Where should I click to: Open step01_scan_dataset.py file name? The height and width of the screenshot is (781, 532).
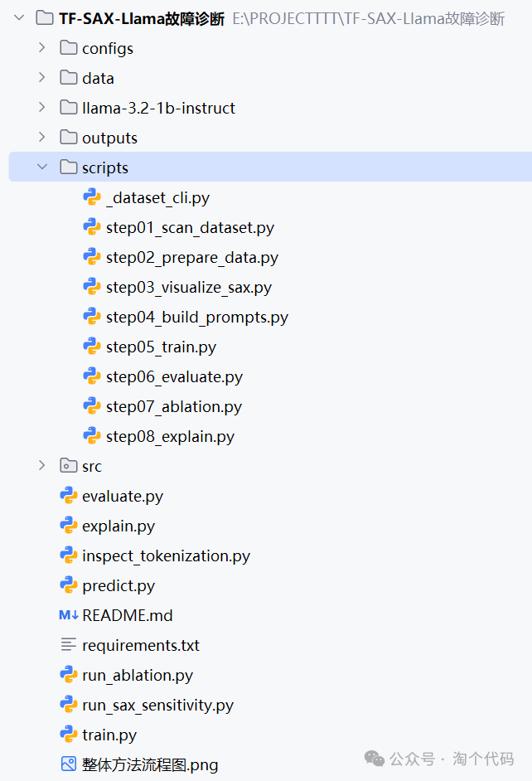point(190,228)
